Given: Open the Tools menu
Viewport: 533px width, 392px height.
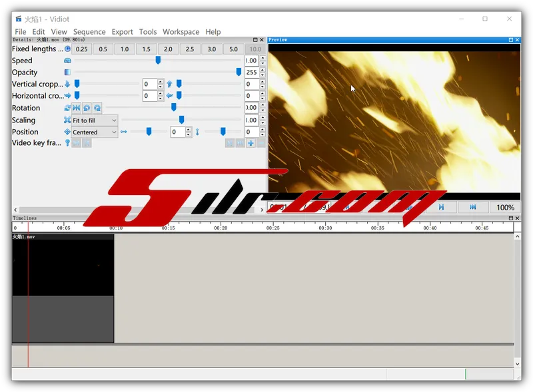Looking at the screenshot, I should 148,31.
